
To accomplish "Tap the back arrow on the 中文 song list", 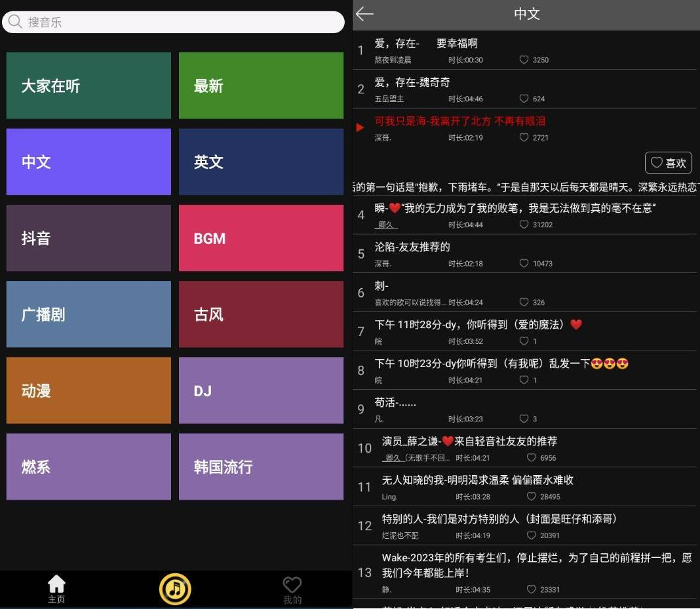I will (x=364, y=14).
